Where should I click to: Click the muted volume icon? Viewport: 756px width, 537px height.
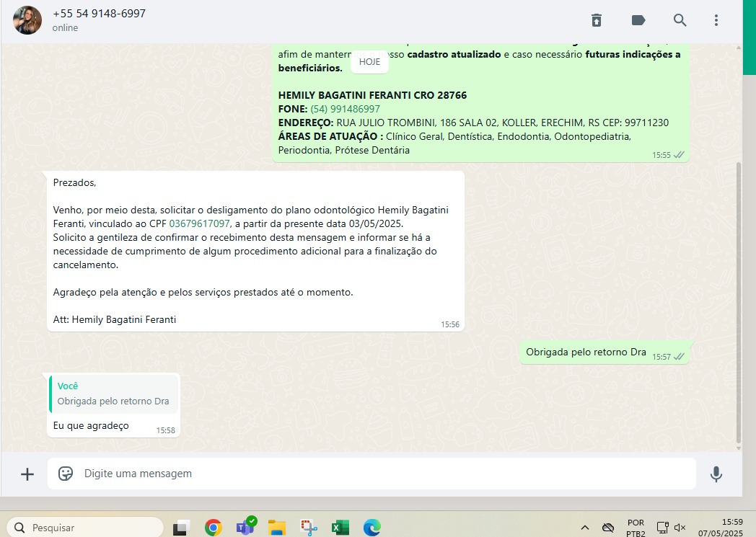pos(680,528)
